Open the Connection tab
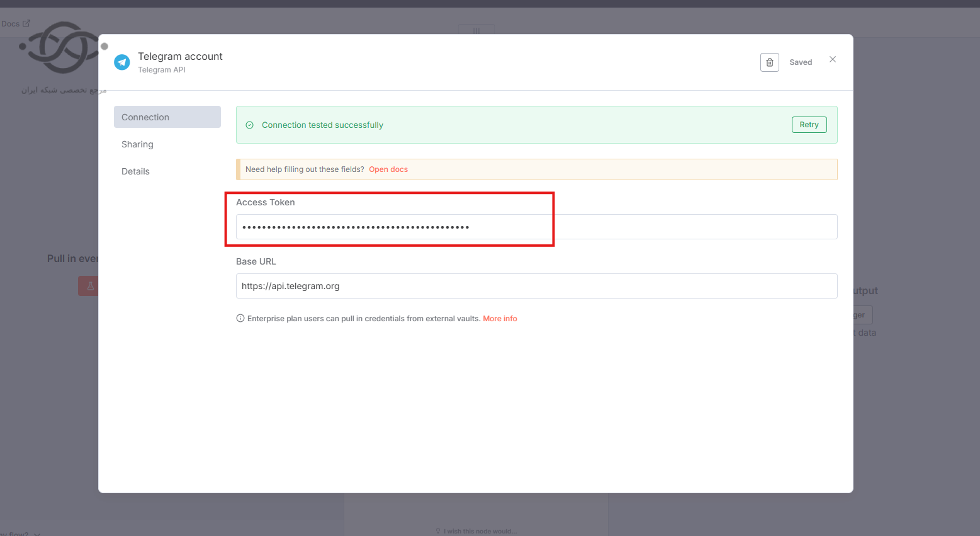Screen dimensions: 980x536 (167, 117)
